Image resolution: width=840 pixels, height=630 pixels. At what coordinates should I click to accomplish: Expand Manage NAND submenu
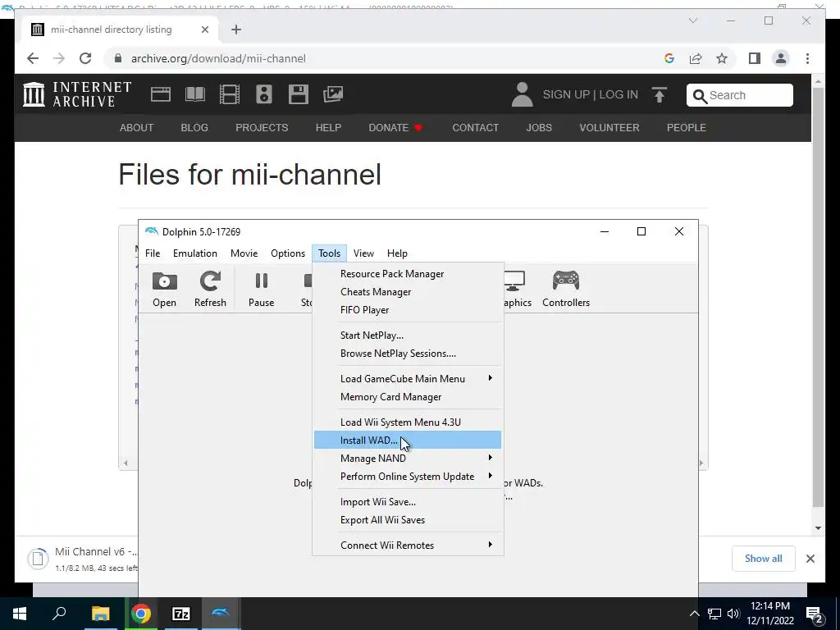[408, 459]
